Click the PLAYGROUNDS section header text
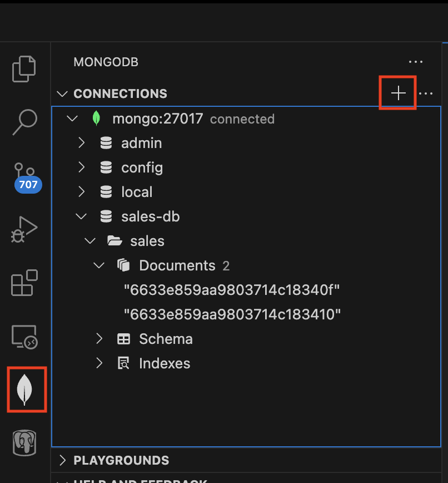Screen dimensions: 448x483 pyautogui.click(x=121, y=460)
